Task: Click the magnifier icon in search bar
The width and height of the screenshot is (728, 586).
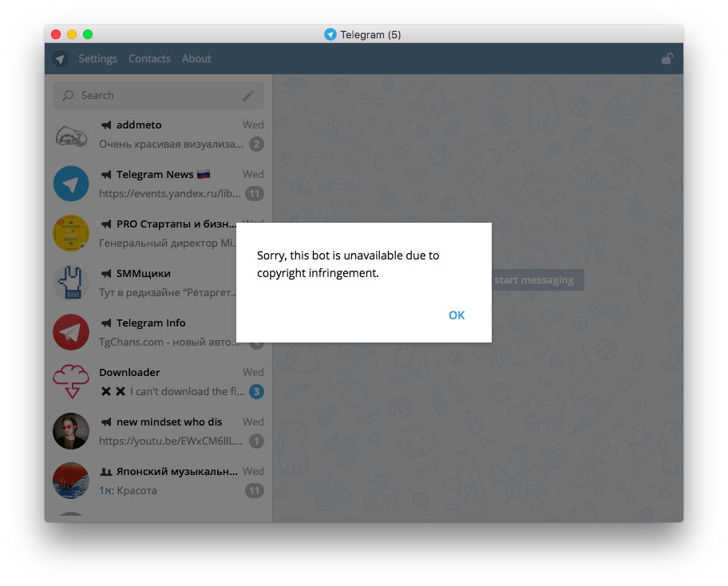Action: point(69,96)
